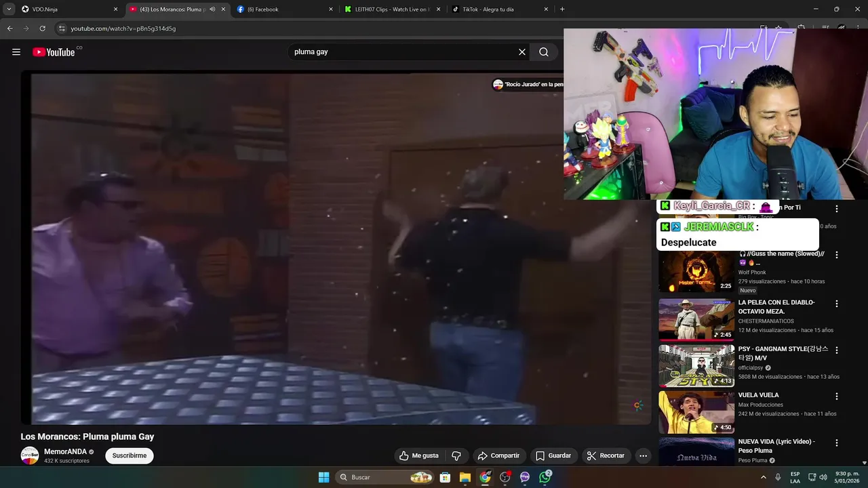Click the video player to pause

(336, 247)
